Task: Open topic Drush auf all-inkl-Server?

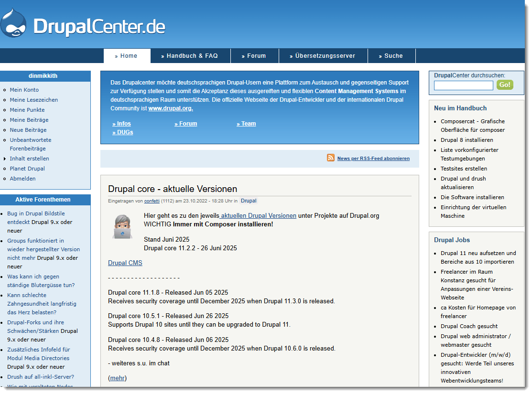Action: pos(40,377)
